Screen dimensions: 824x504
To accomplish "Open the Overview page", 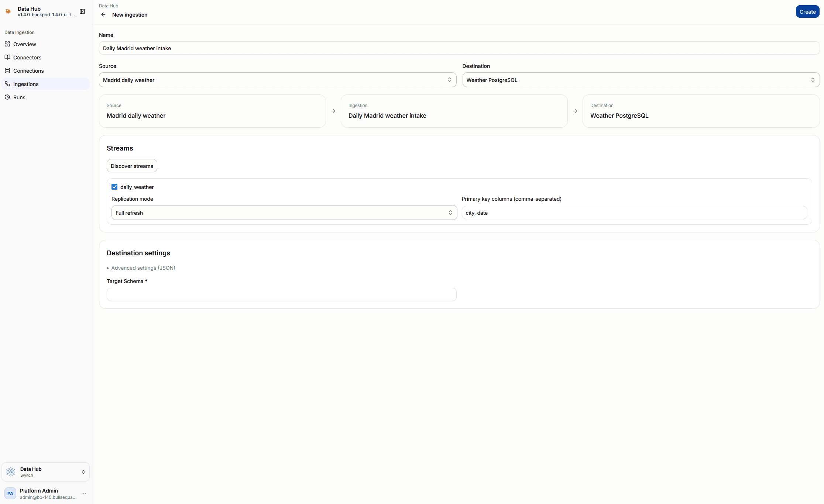I will pyautogui.click(x=46, y=44).
